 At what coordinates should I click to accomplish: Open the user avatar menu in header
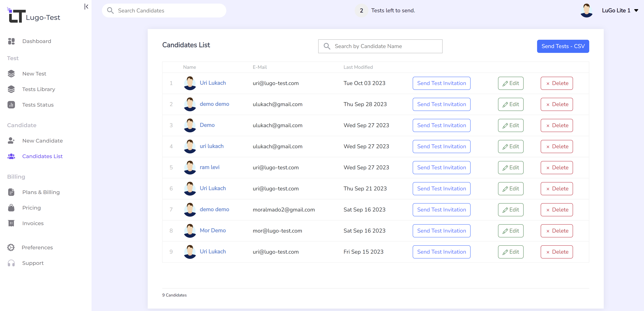(586, 11)
